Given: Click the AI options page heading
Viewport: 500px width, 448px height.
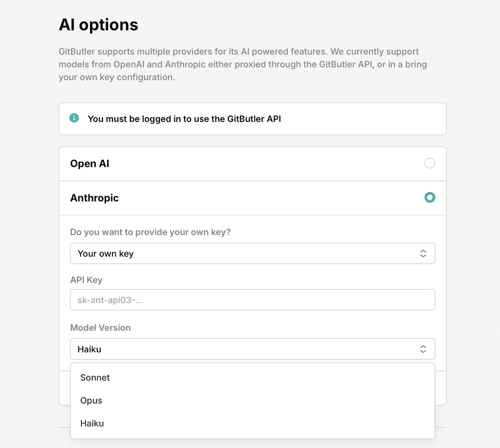Looking at the screenshot, I should click(x=98, y=25).
